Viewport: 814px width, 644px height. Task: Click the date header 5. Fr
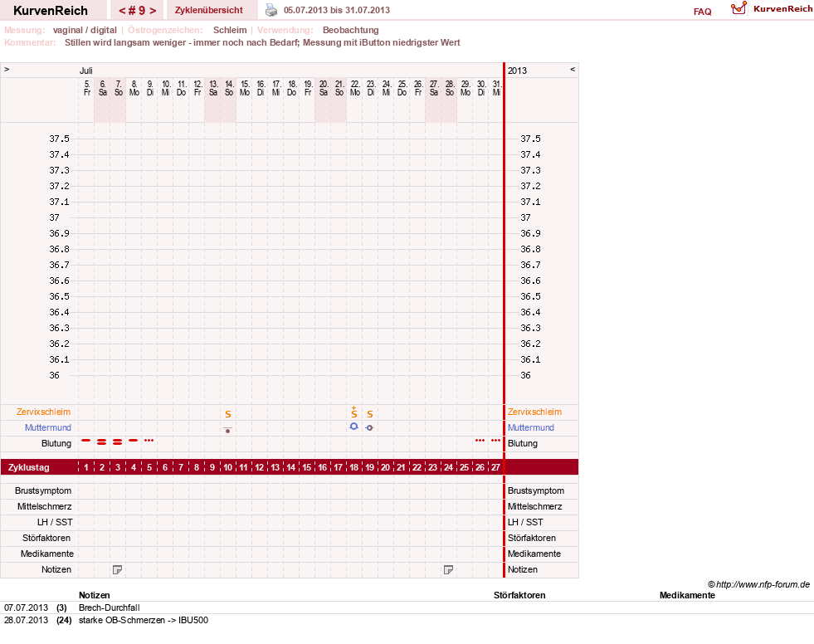tap(86, 88)
